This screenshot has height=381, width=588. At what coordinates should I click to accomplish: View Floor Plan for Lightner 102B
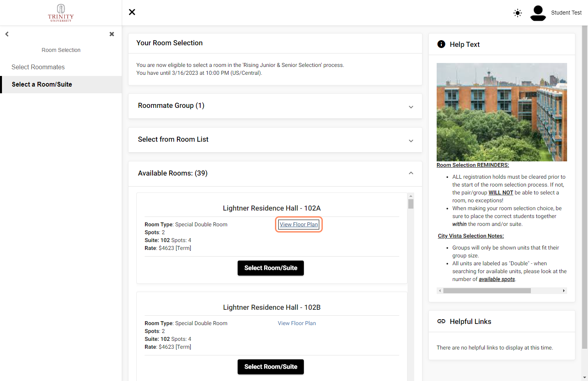coord(297,323)
